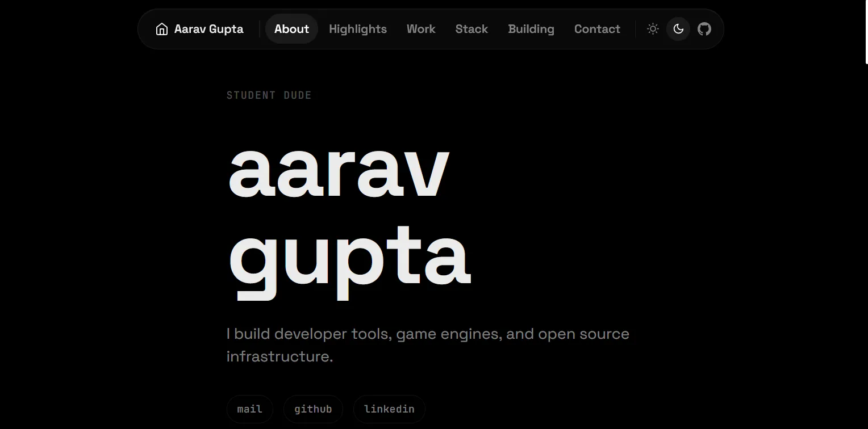Click the large 'aarav' heading word

pyautogui.click(x=339, y=171)
